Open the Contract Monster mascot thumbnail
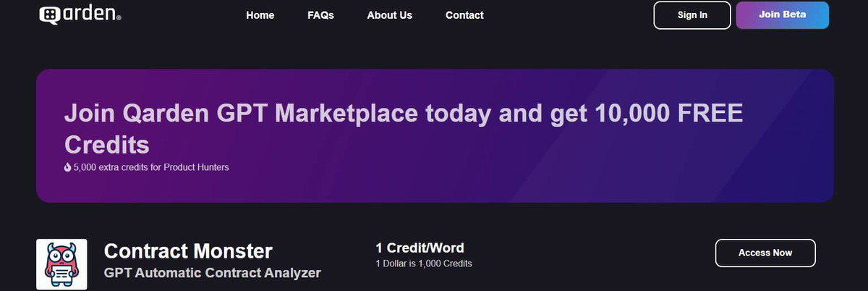Viewport: 868px width, 291px height. [x=61, y=264]
